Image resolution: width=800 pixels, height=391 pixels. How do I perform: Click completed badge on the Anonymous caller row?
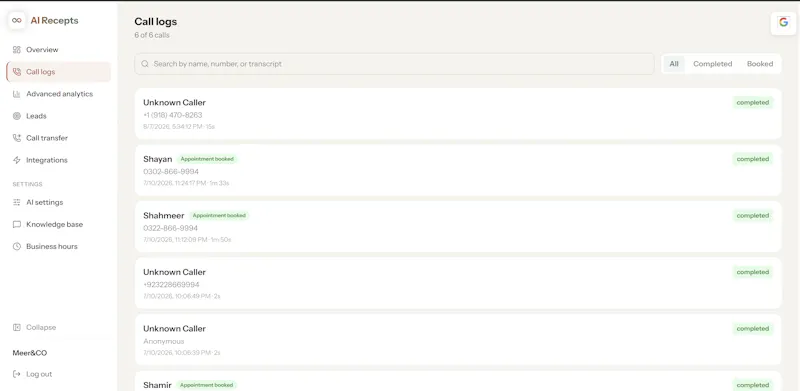coord(753,329)
